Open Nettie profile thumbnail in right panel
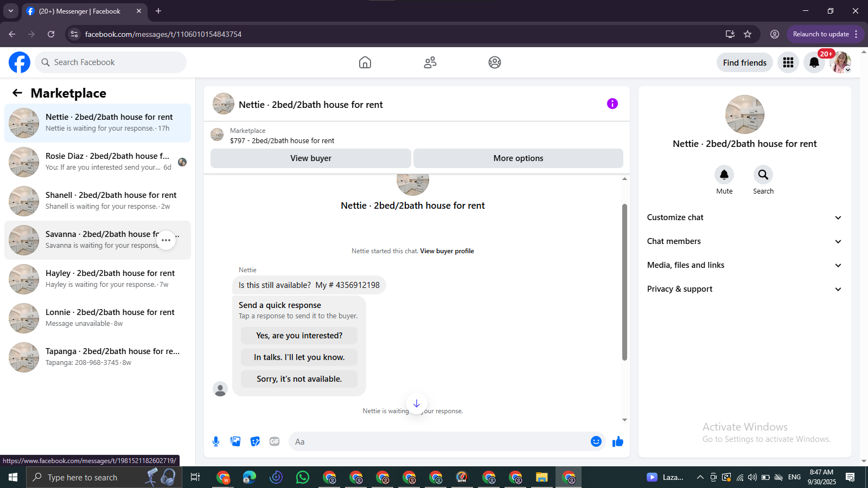Viewport: 868px width, 488px height. 745,114
